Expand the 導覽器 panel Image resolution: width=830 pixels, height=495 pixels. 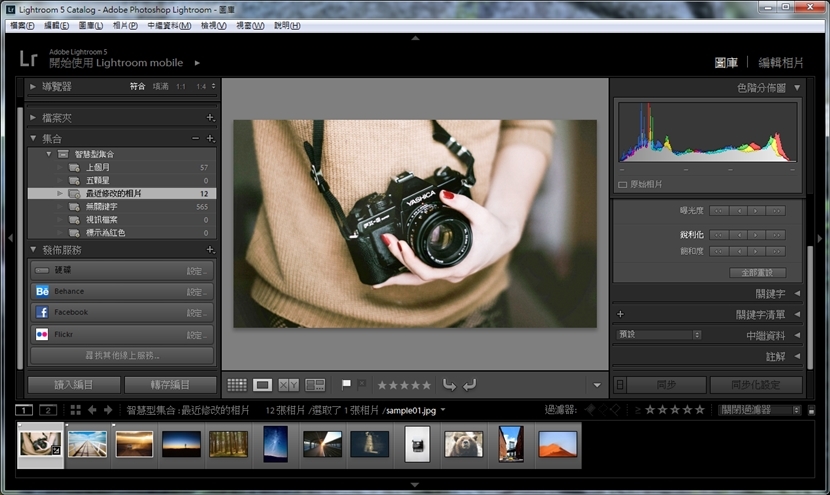[x=33, y=86]
